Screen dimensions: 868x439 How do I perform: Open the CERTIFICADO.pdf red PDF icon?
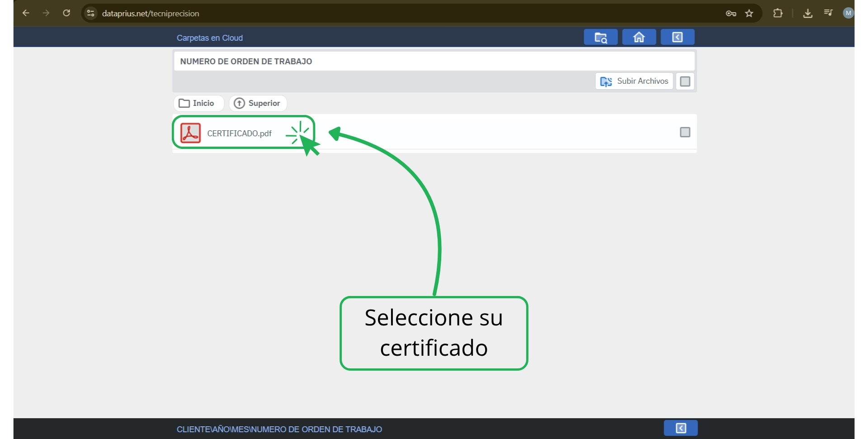190,133
